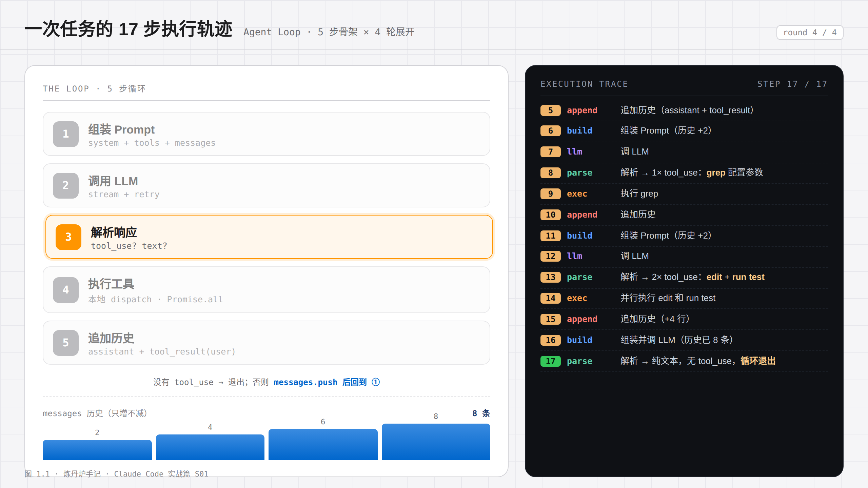868x488 pixels.
Task: Select trace step badge 15
Action: click(x=550, y=319)
